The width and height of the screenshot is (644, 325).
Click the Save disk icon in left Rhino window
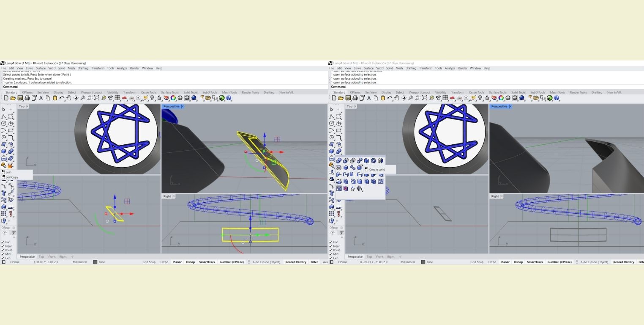point(20,98)
